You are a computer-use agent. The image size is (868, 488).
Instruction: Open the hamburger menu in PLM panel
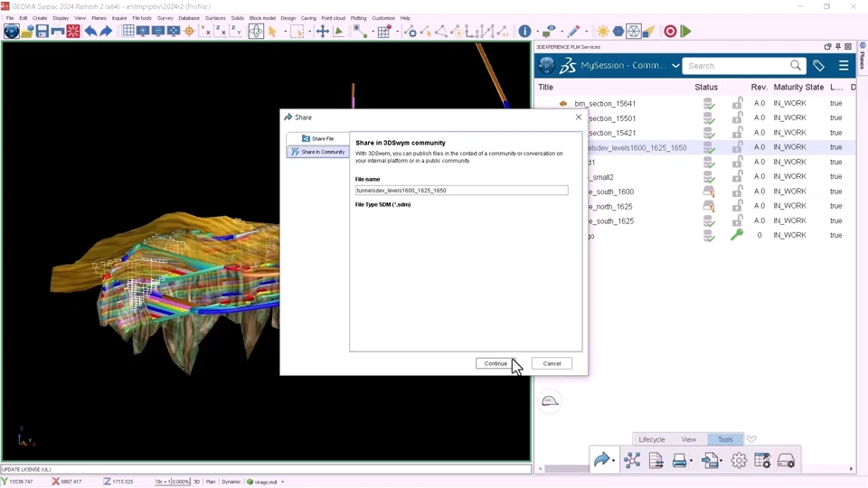pyautogui.click(x=844, y=66)
